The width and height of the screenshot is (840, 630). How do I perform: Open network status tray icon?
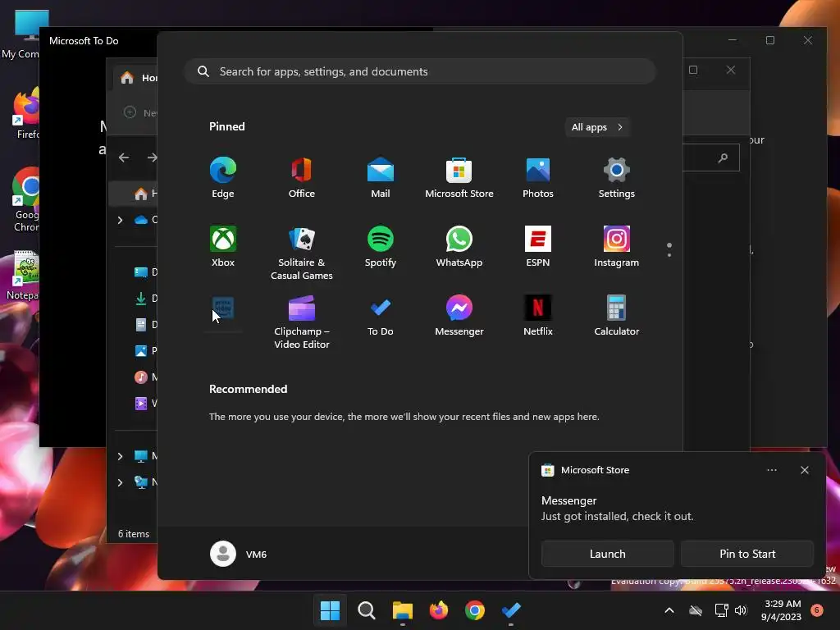pos(722,610)
